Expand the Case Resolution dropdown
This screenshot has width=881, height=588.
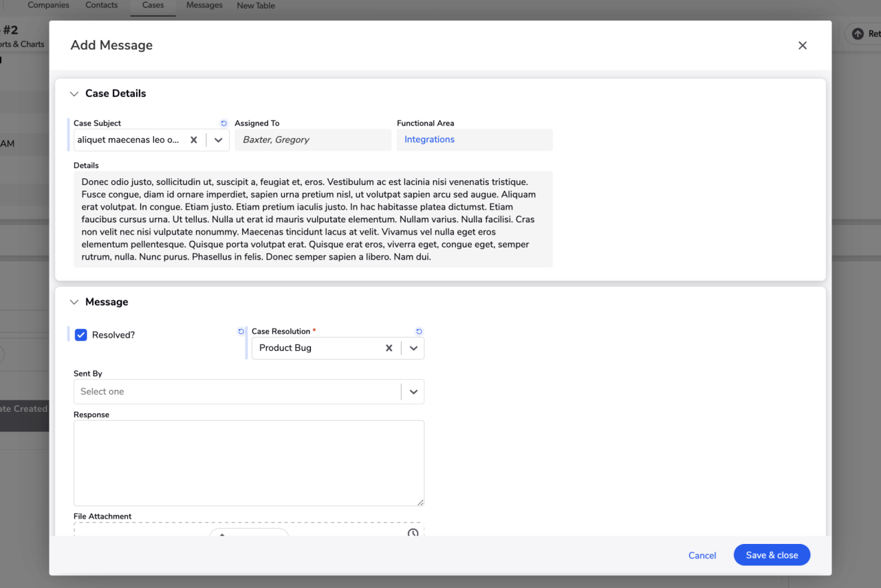point(413,348)
